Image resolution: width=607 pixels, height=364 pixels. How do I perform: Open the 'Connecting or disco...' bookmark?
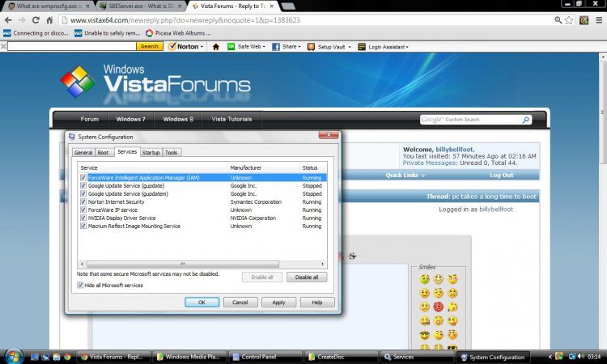(36, 33)
